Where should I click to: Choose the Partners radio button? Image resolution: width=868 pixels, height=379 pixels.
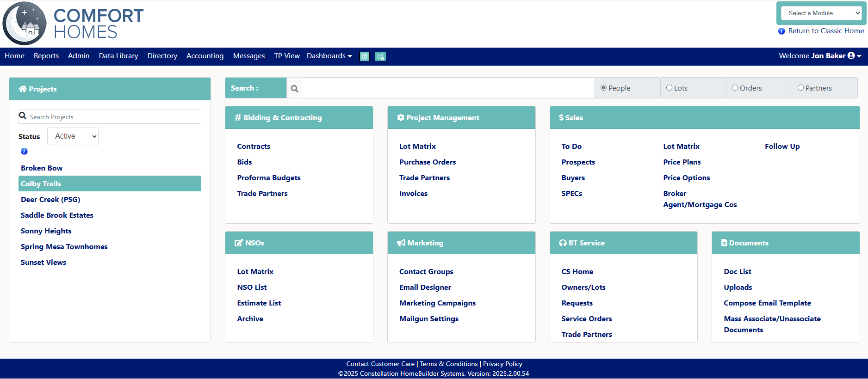point(800,88)
